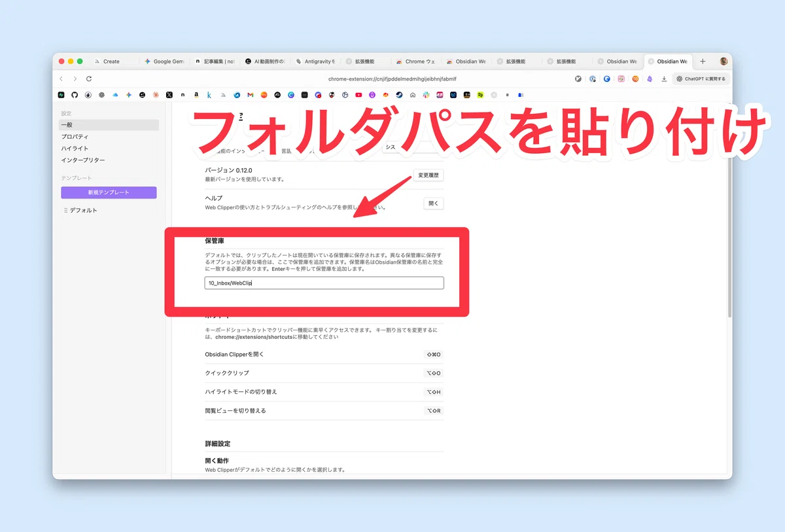Open the Gmail bookmark icon
This screenshot has width=785, height=532.
click(250, 95)
